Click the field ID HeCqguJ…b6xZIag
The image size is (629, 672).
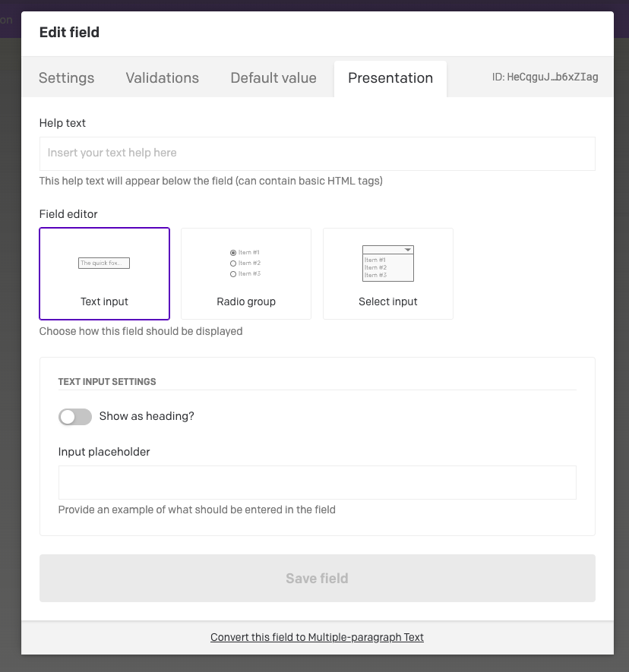click(x=545, y=77)
